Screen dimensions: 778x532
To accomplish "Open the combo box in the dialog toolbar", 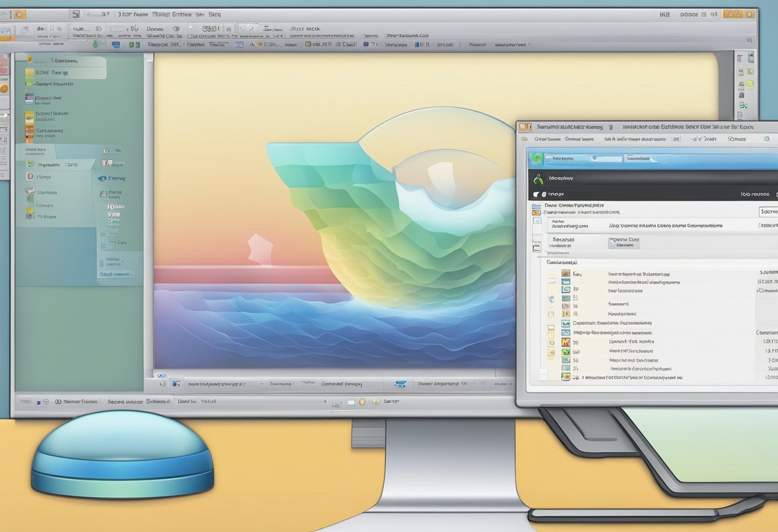I will point(676,139).
